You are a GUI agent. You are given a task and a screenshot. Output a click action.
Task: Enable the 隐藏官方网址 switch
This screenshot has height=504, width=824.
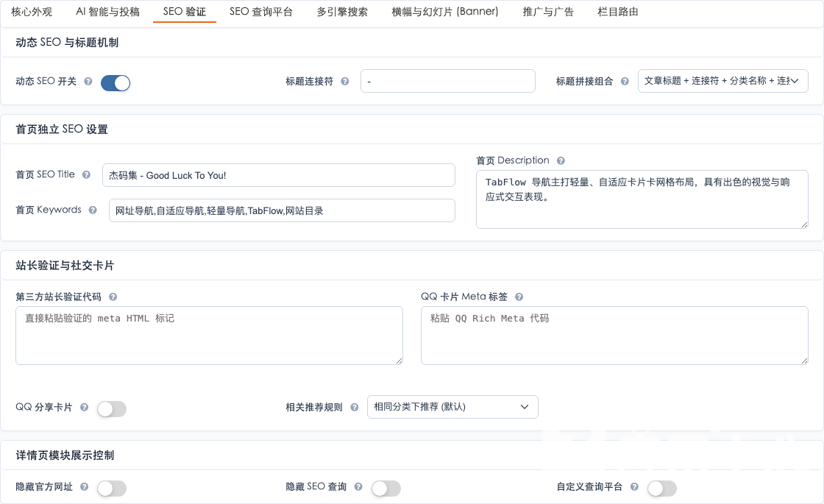pyautogui.click(x=111, y=489)
